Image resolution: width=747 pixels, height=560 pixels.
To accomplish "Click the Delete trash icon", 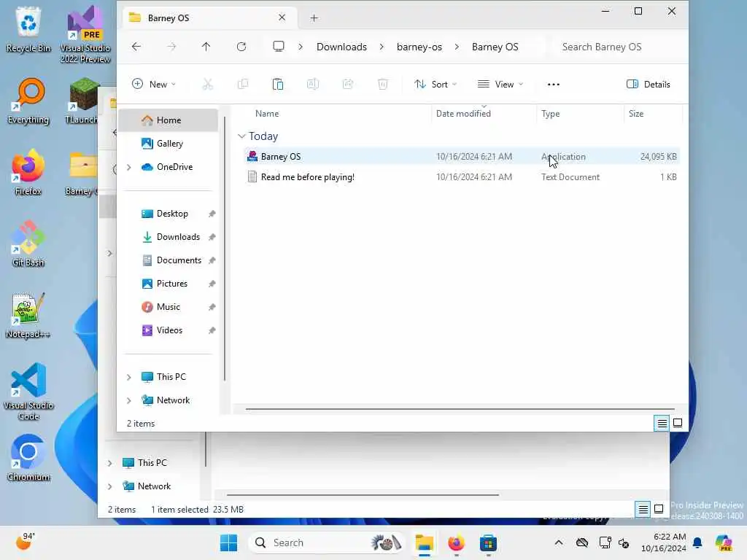I will [382, 85].
